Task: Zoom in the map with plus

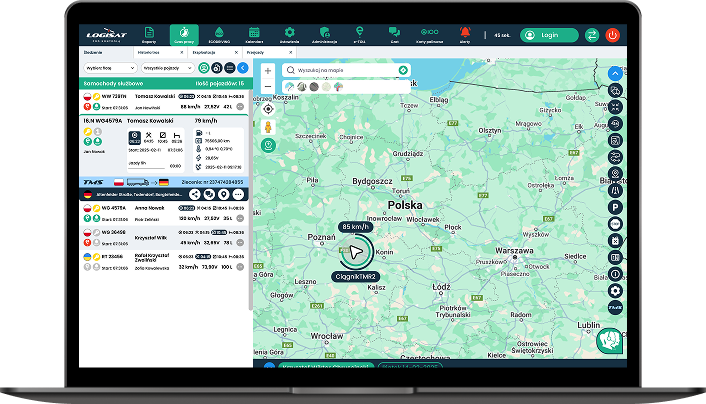Action: 268,71
